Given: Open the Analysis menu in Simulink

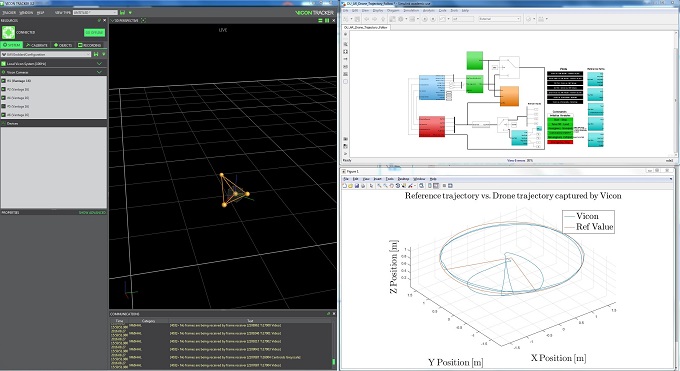Looking at the screenshot, I should (428, 10).
